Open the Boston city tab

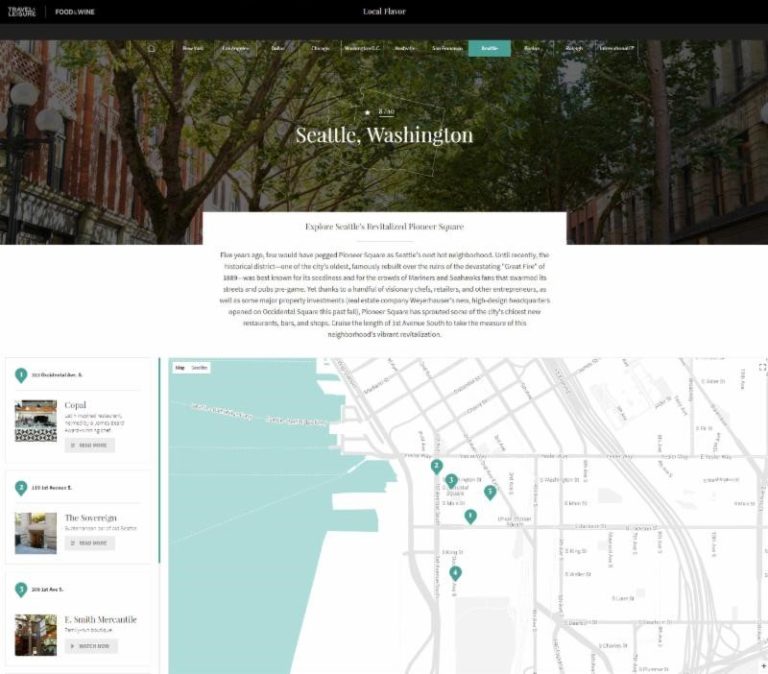pyautogui.click(x=532, y=48)
